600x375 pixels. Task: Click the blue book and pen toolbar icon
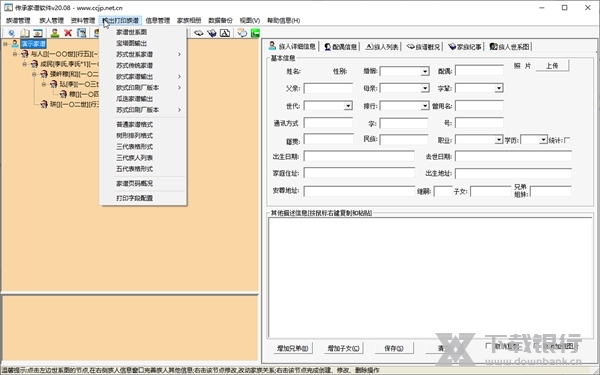point(212,33)
